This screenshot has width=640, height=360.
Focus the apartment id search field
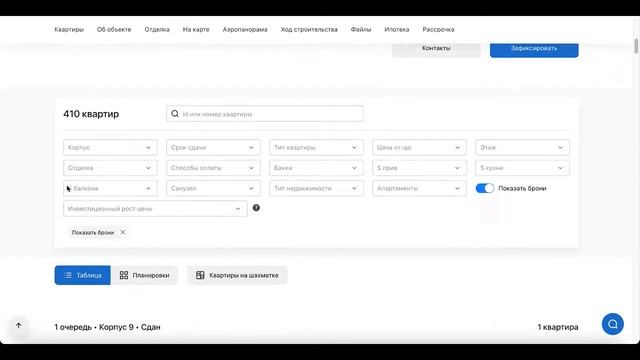(265, 113)
